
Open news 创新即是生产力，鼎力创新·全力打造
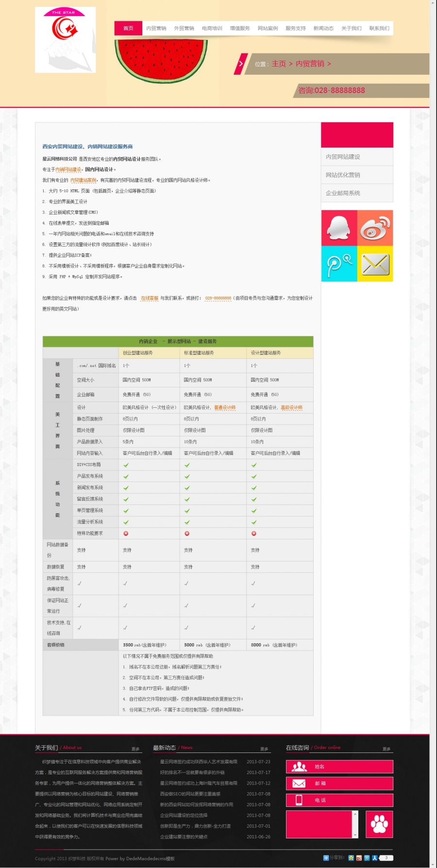[195, 826]
